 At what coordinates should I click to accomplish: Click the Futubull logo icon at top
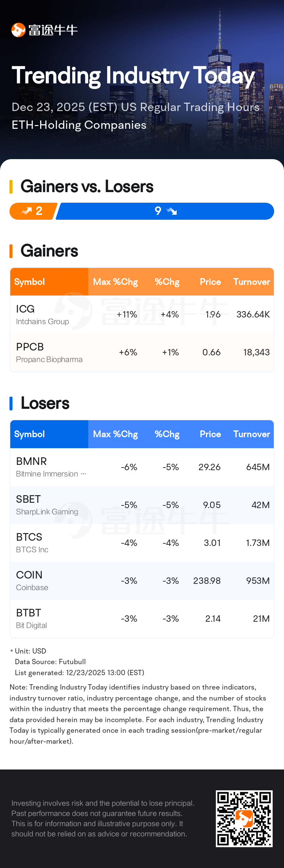tap(18, 30)
